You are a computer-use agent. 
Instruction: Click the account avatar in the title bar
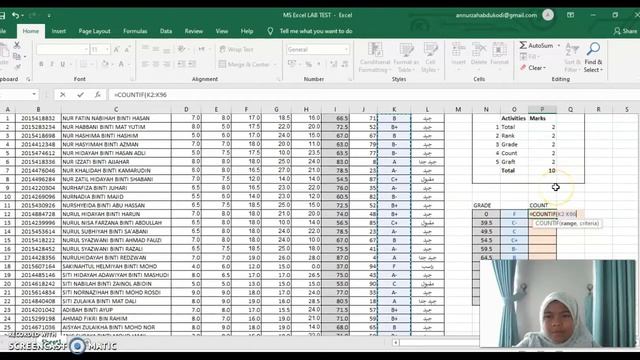click(x=548, y=15)
